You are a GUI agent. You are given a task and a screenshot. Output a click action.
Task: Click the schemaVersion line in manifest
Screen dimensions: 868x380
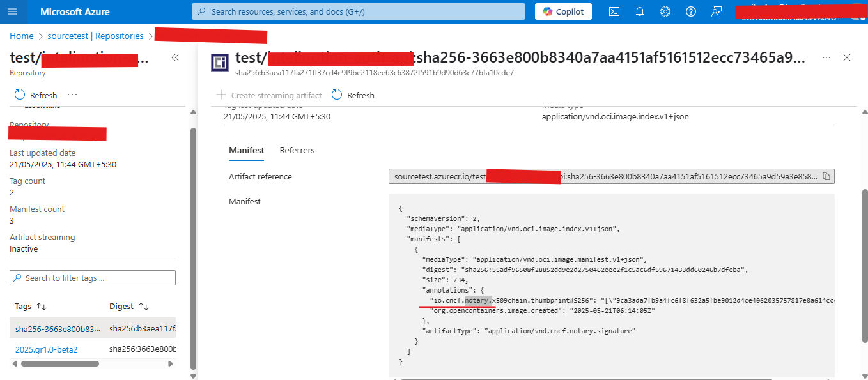point(443,218)
